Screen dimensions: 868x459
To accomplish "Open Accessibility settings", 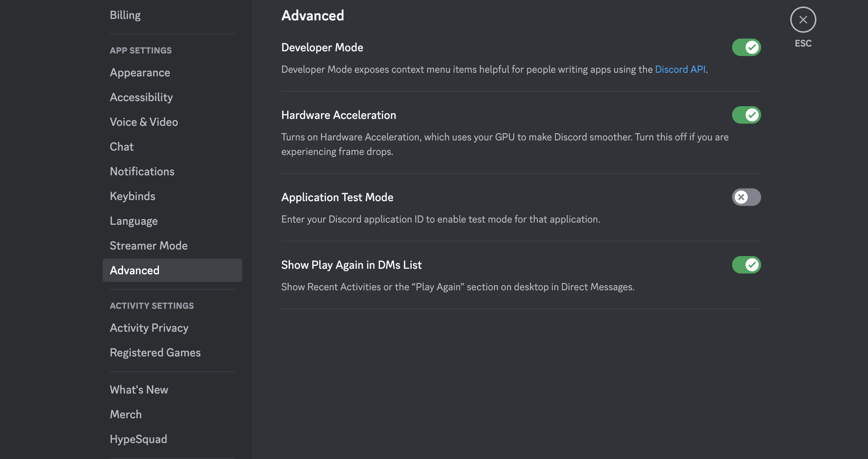I will coord(141,97).
